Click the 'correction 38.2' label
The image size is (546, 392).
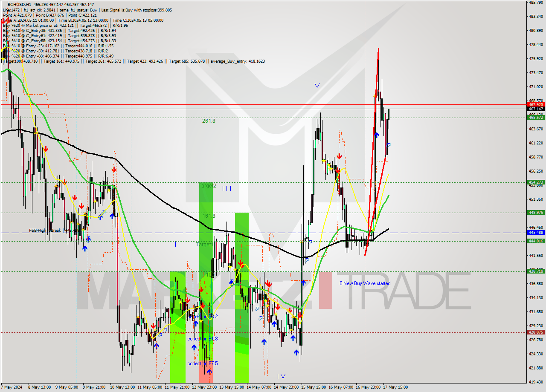point(203,317)
